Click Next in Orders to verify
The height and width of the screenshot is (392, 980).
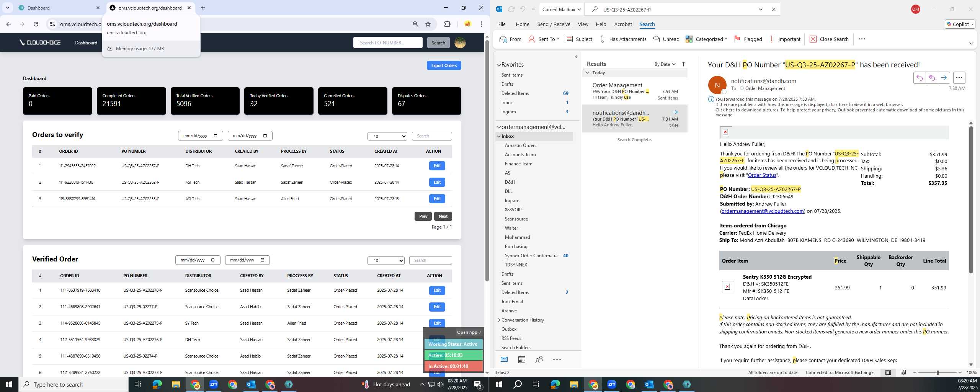coord(443,216)
